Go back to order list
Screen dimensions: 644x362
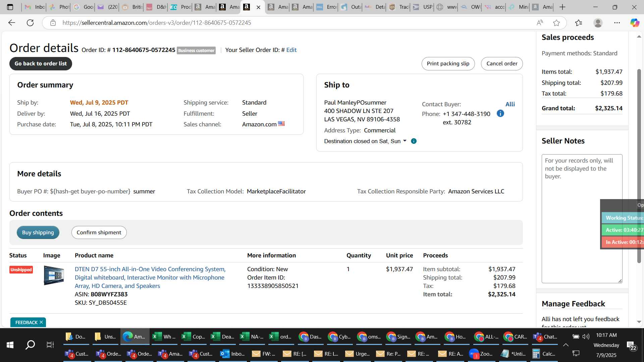point(41,64)
